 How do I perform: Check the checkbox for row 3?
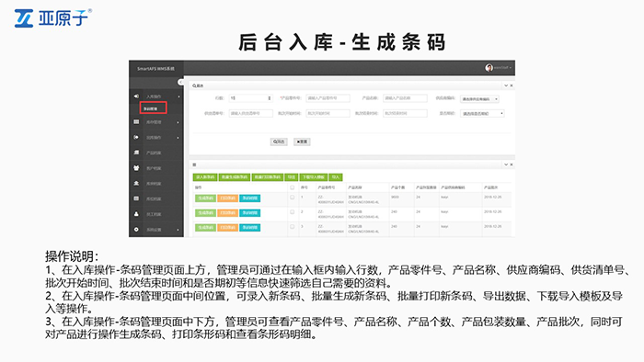293,226
